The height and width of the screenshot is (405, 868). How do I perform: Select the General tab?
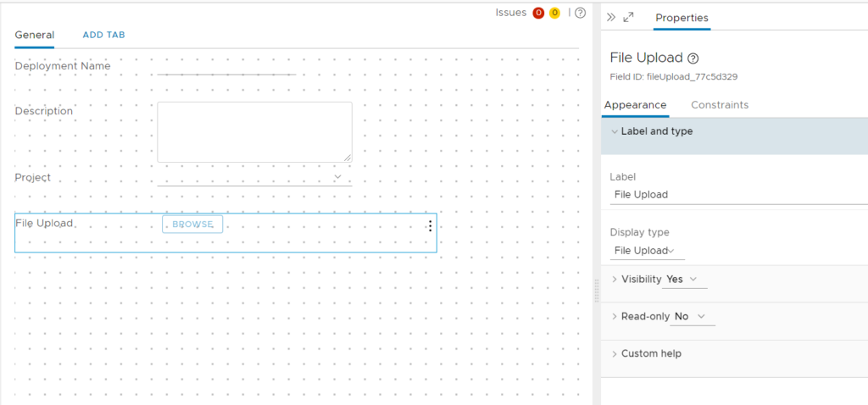pos(35,35)
